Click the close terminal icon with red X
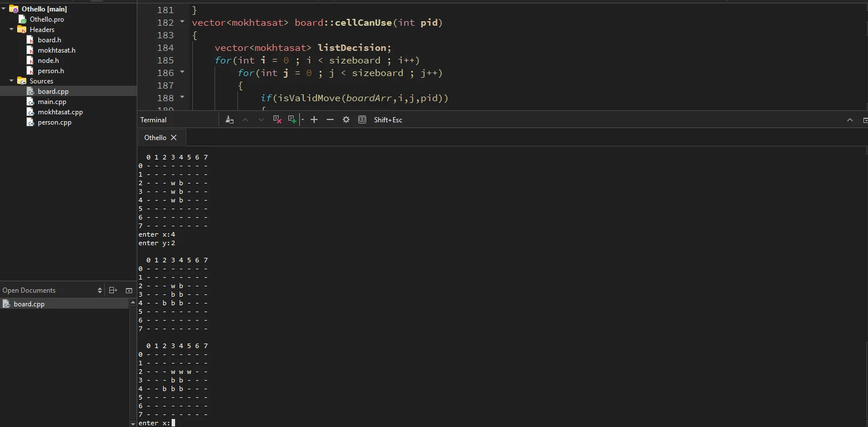Screen dimensions: 868x427 pyautogui.click(x=277, y=119)
